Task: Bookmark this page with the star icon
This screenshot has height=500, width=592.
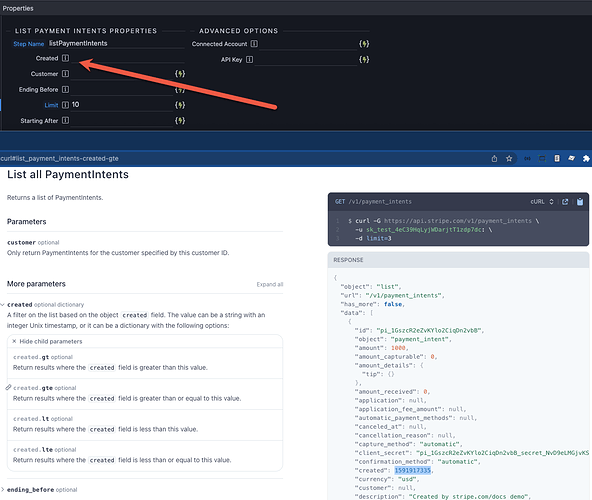Action: coord(509,159)
